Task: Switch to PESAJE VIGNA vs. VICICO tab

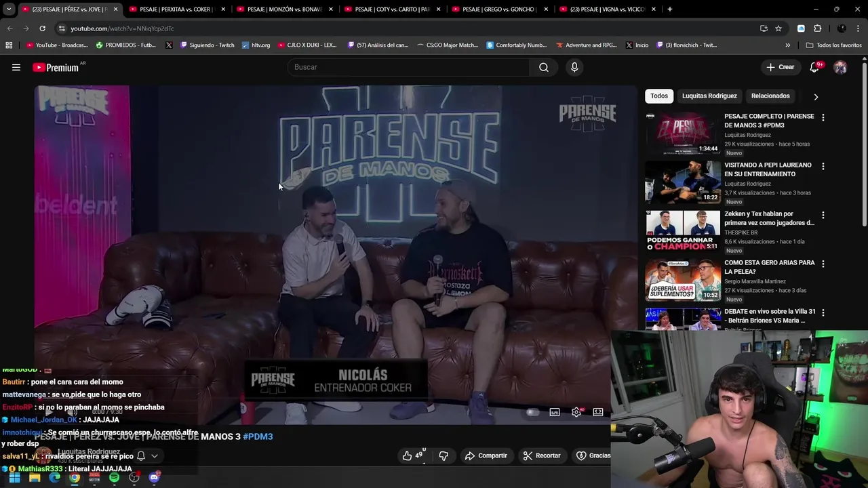Action: coord(606,9)
